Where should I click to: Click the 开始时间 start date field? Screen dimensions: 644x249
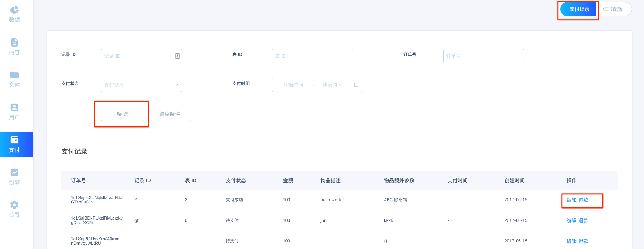pos(293,85)
